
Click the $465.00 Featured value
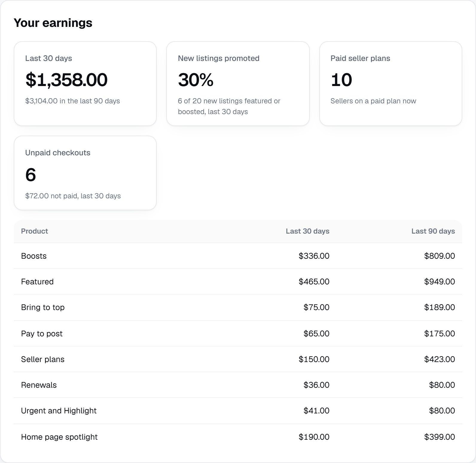click(x=314, y=282)
